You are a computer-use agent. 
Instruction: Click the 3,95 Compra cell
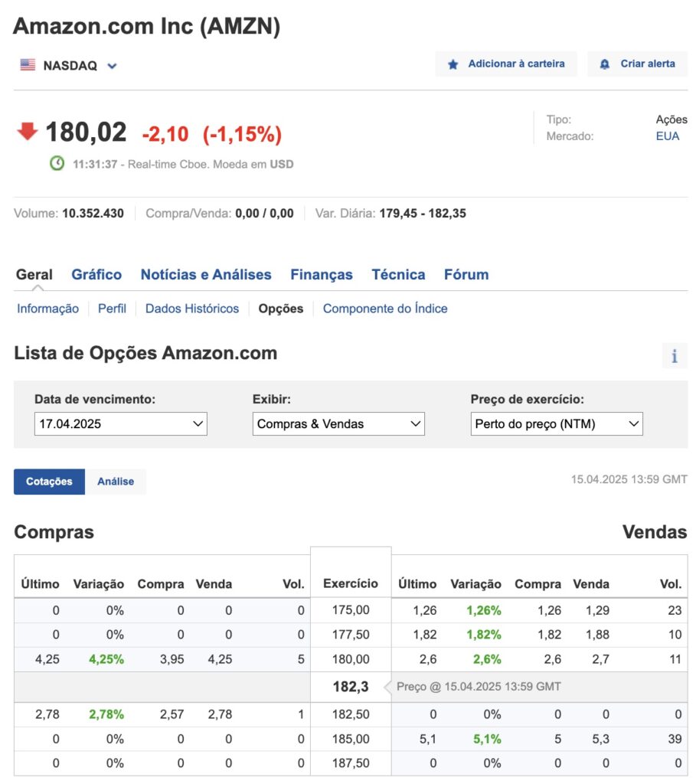point(172,659)
